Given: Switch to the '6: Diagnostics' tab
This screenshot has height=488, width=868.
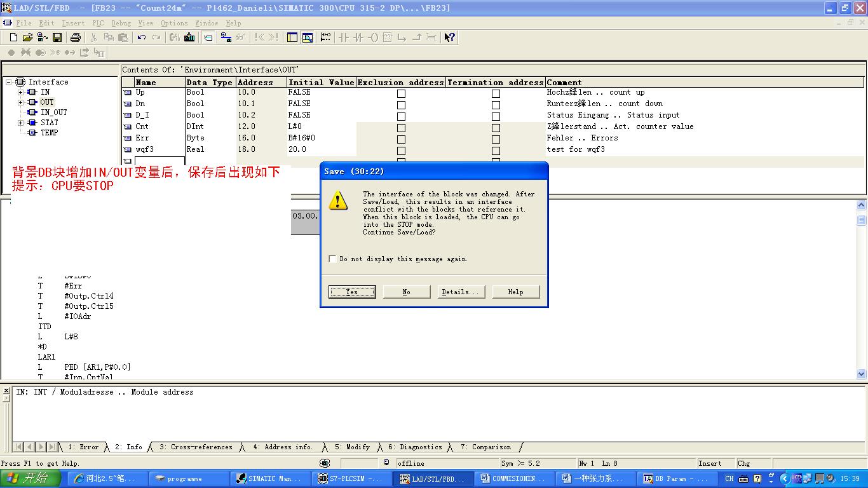Looking at the screenshot, I should point(415,447).
